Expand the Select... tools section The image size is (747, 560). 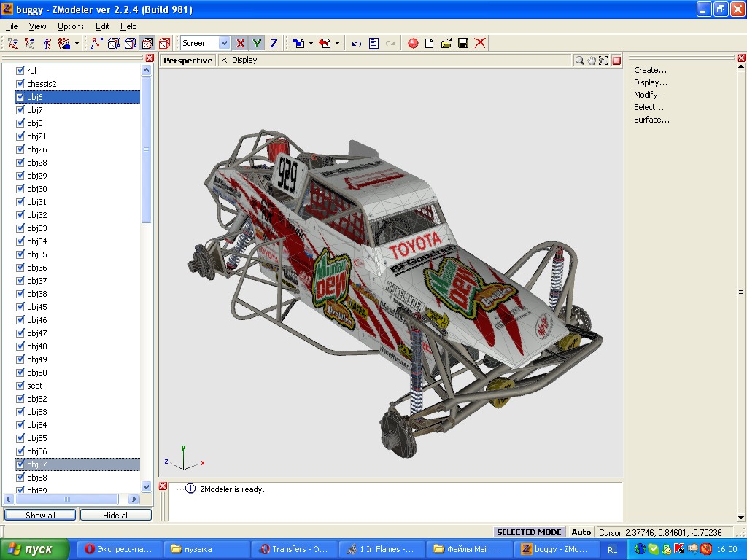coord(649,107)
